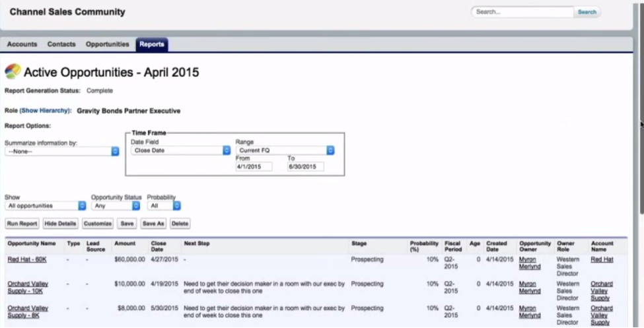
Task: Open the Opportunity Status dropdown
Action: [116, 206]
